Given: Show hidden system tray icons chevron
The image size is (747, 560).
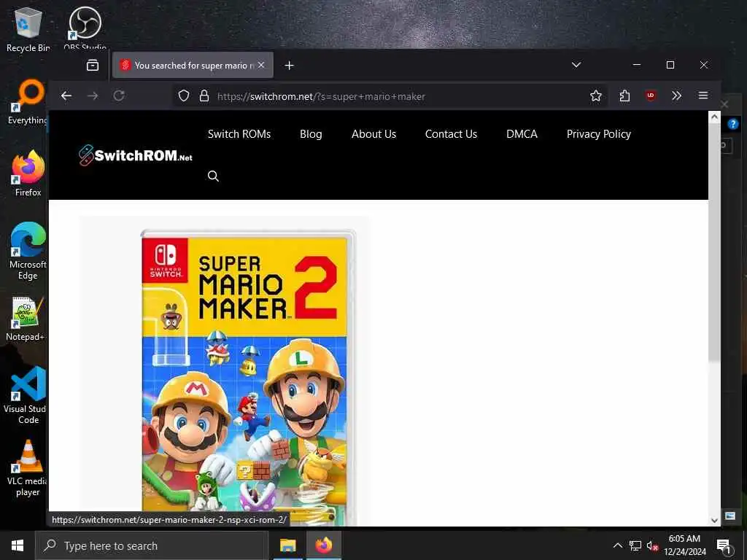Looking at the screenshot, I should click(x=617, y=545).
